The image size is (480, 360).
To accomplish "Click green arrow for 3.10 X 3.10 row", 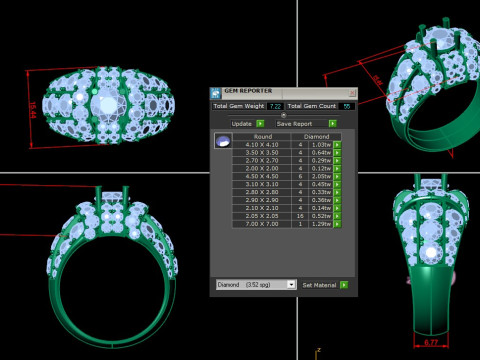I will (337, 184).
